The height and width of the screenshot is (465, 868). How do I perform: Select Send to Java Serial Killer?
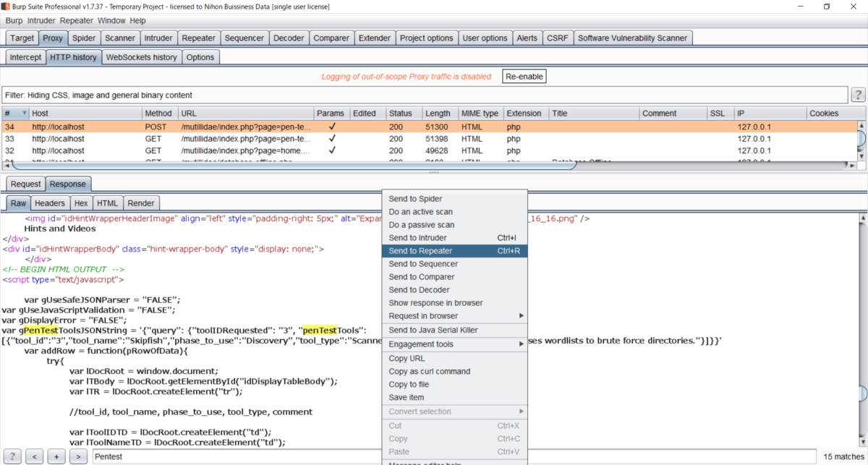tap(455, 330)
